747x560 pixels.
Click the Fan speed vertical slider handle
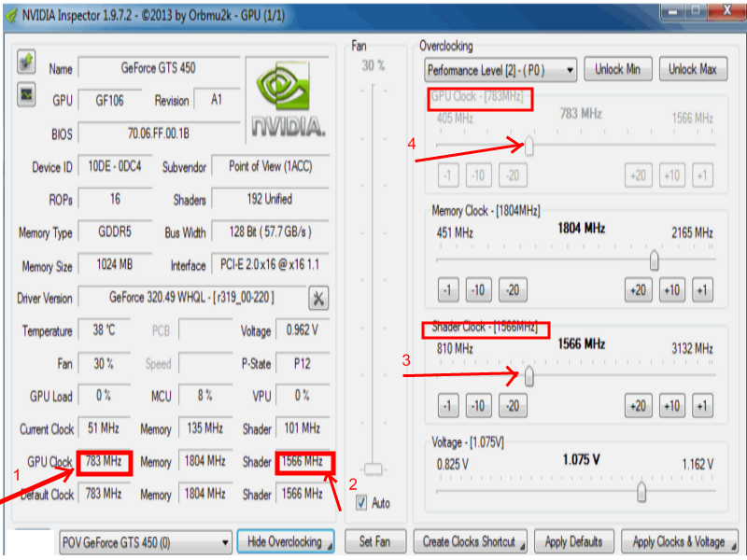[373, 469]
